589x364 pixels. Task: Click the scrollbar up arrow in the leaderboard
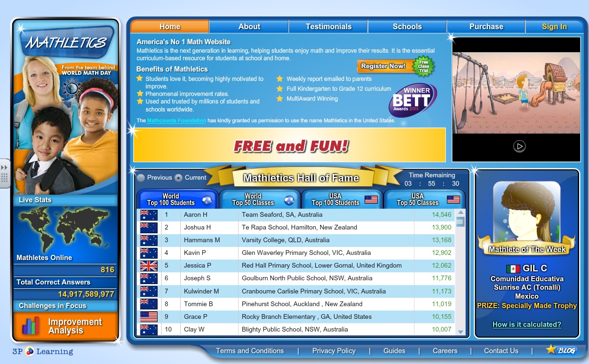pos(460,213)
